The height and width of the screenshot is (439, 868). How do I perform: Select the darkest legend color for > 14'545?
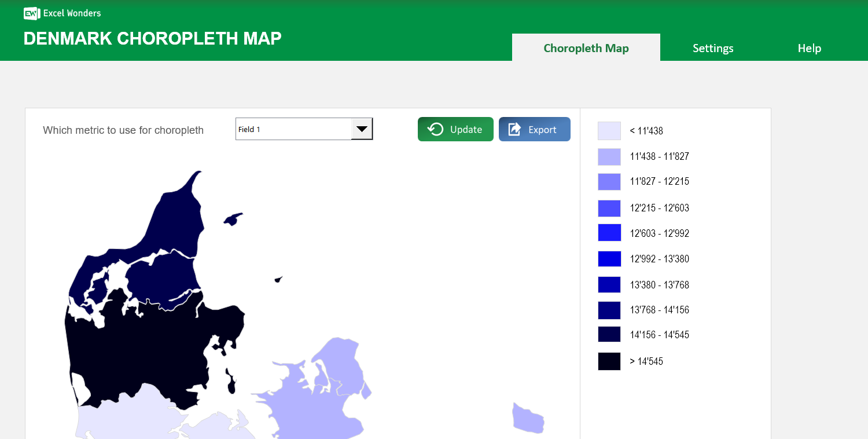[609, 361]
